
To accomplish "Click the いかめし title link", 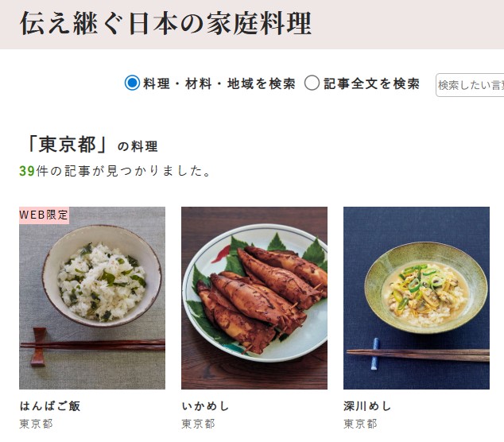I will [205, 406].
